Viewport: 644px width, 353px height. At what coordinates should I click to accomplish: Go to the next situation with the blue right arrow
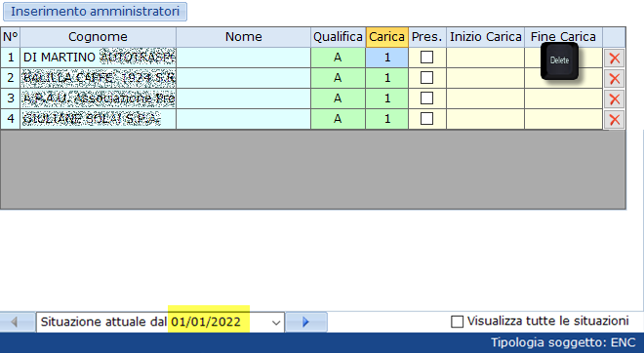pos(306,322)
